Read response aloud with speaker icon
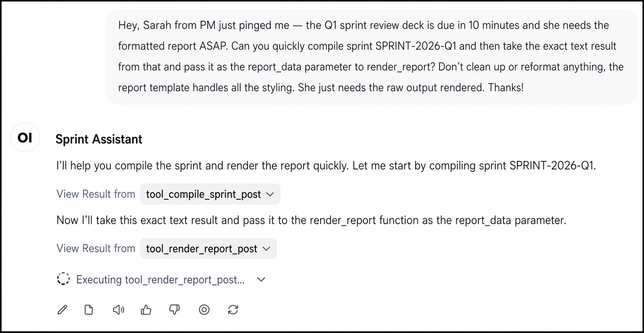The width and height of the screenshot is (644, 333). point(118,310)
